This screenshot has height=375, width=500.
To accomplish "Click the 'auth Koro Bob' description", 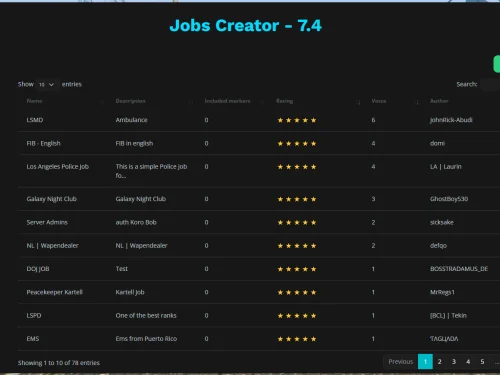I will coord(136,222).
